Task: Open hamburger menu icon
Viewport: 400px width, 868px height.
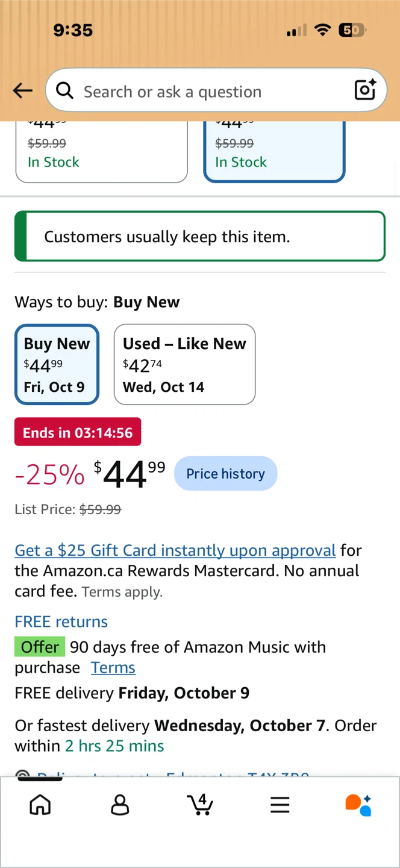Action: 280,805
